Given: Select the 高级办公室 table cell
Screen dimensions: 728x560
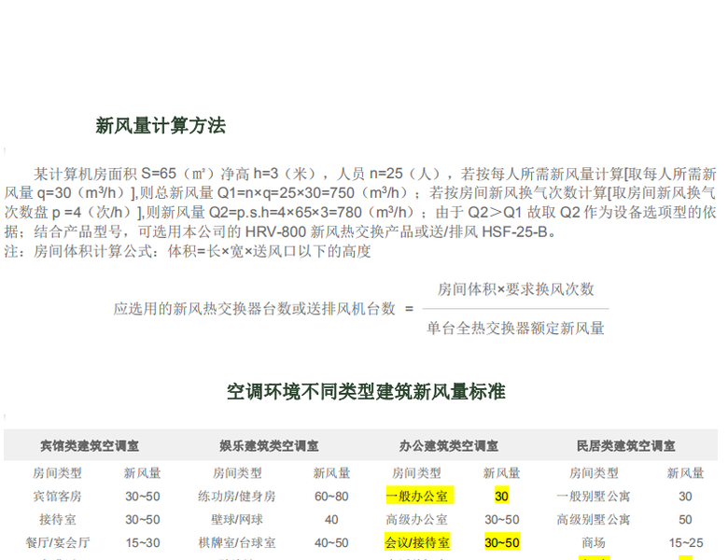Looking at the screenshot, I should pyautogui.click(x=416, y=519).
